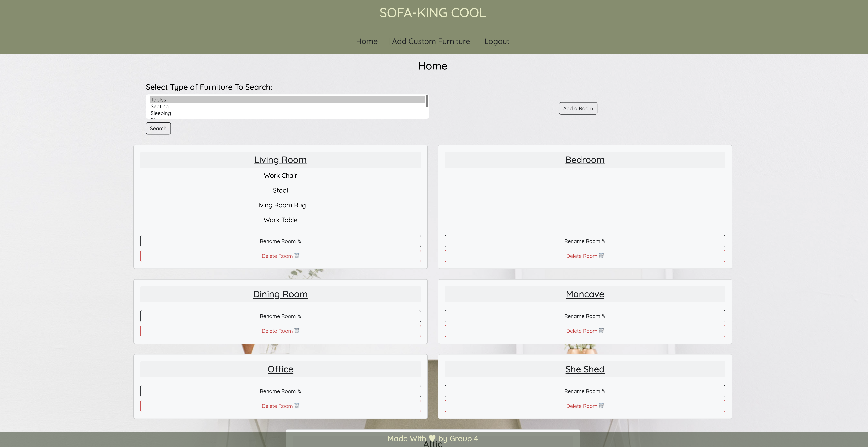
Task: Click the pencil icon in Office's rename button
Action: coord(299,391)
